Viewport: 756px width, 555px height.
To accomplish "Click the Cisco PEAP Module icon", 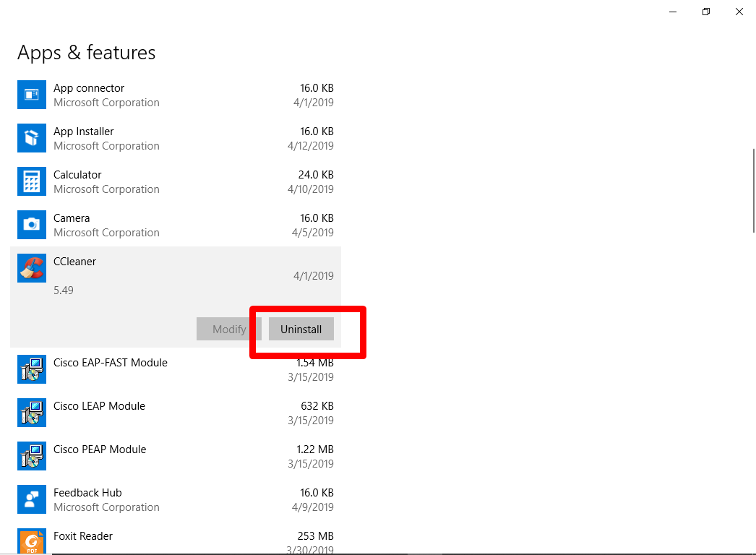I will (x=32, y=456).
